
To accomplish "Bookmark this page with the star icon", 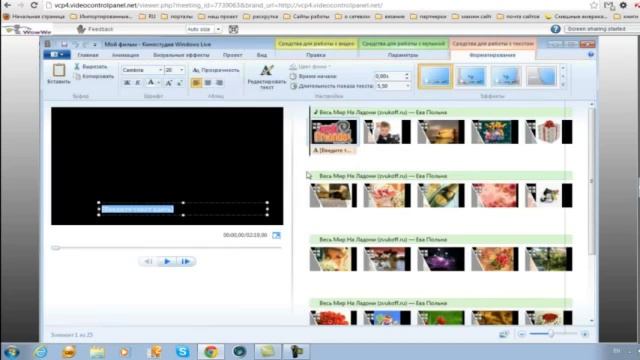I will [594, 5].
